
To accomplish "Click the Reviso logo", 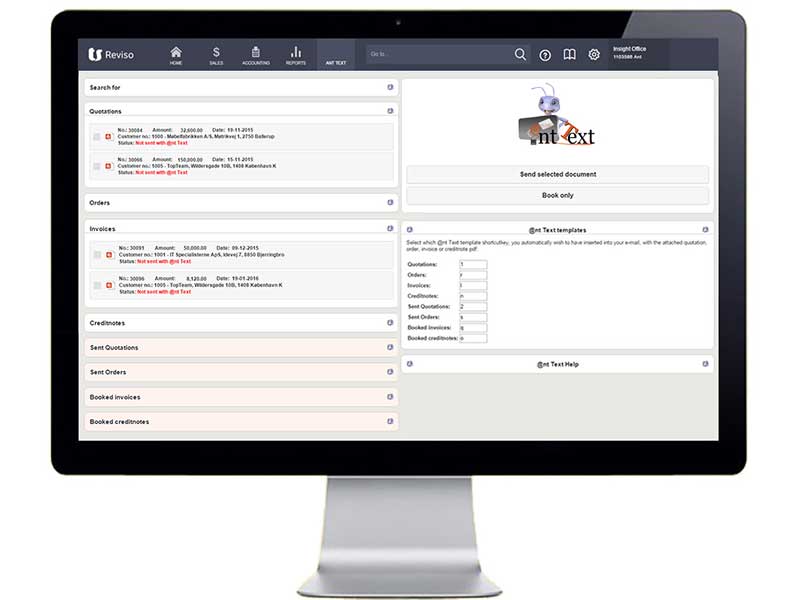I will (x=111, y=55).
